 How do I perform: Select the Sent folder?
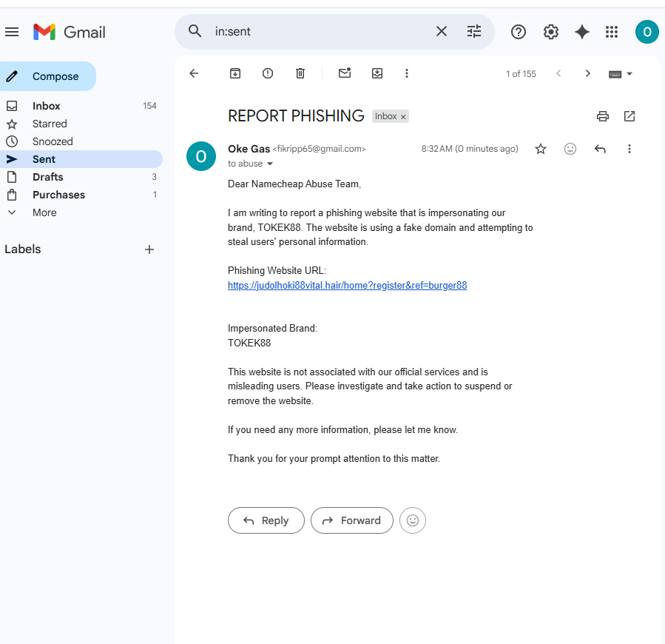(81, 159)
